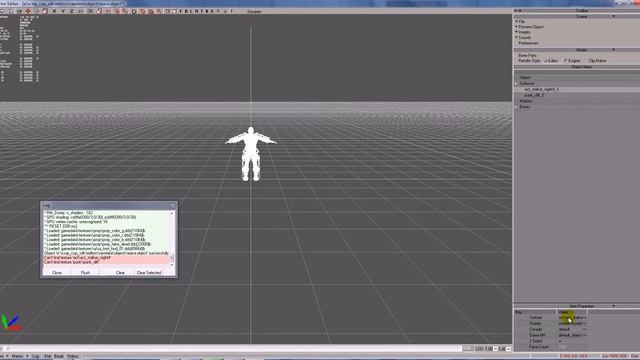Collapse the Scene panel with its arrow

(613, 16)
